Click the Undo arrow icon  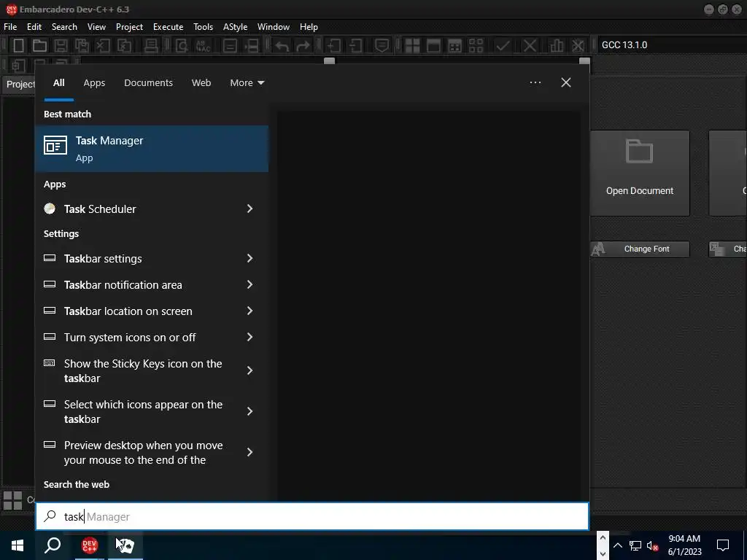(282, 46)
